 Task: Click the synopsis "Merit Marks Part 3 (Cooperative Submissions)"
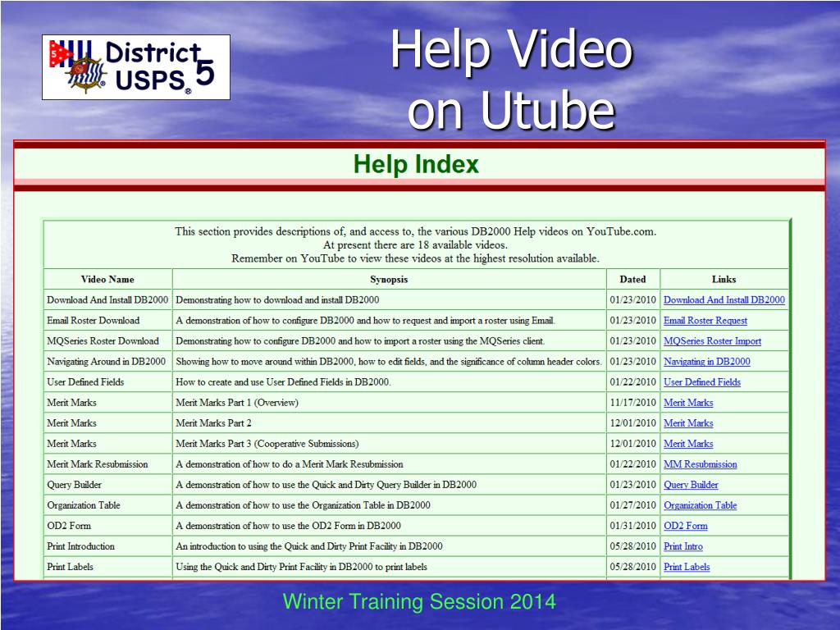click(x=267, y=444)
